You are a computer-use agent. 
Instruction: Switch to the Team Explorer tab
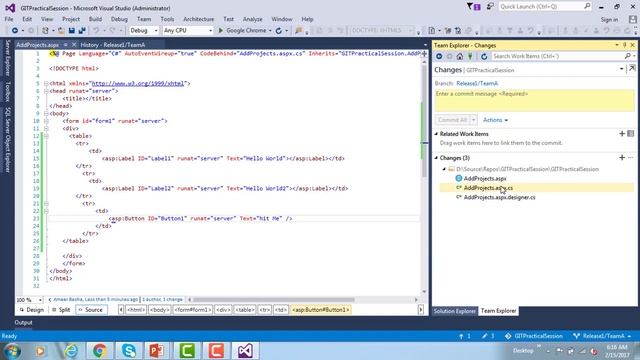point(498,311)
